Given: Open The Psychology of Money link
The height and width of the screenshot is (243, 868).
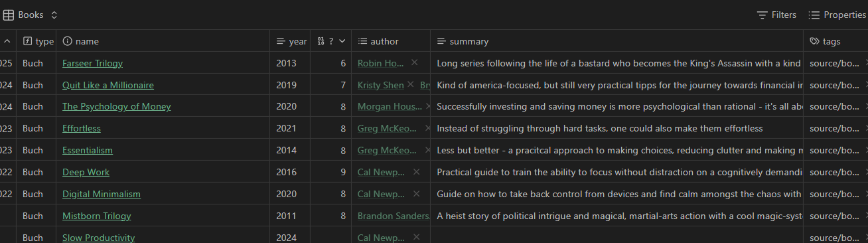Looking at the screenshot, I should click(x=117, y=106).
